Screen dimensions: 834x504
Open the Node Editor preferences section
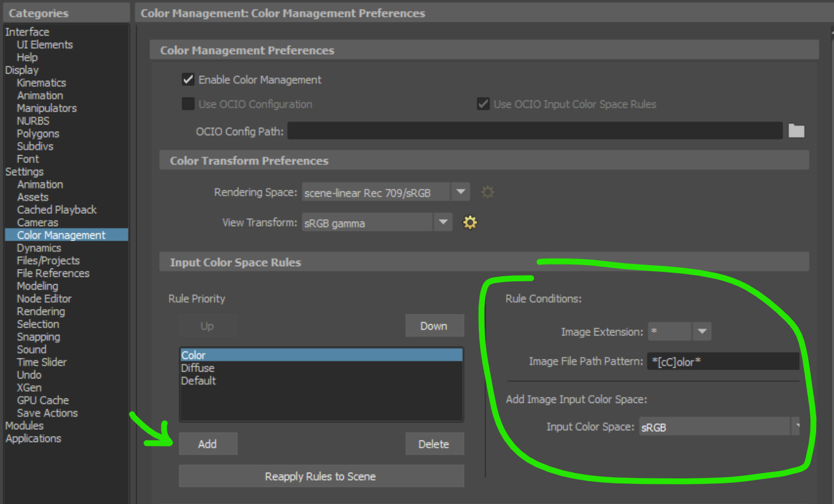(44, 298)
